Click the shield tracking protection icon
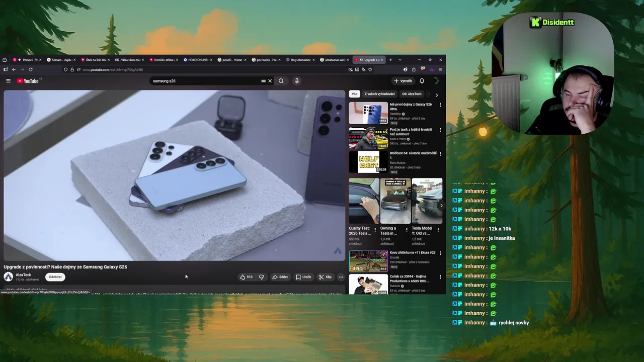 point(65,69)
